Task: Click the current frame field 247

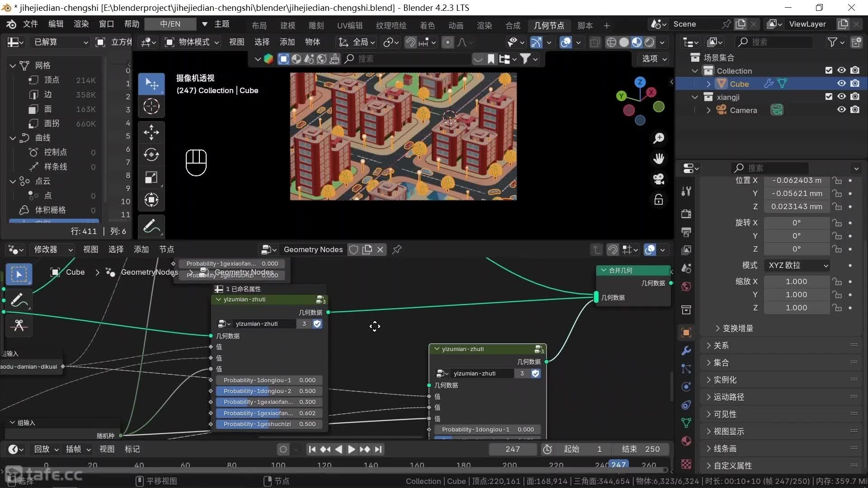Action: (x=513, y=449)
